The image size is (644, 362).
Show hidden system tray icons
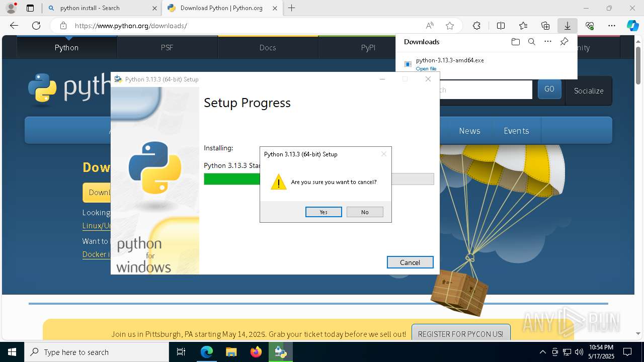[542, 352]
